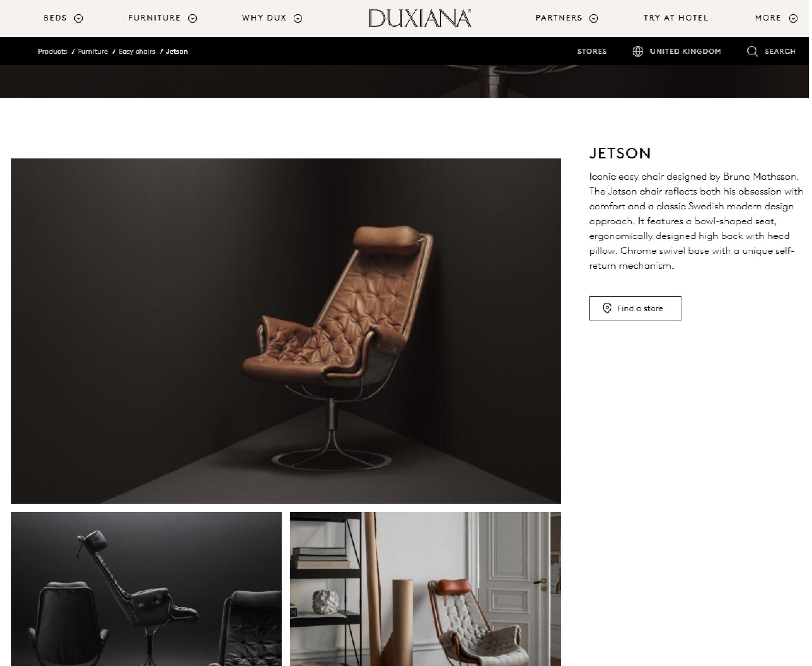Expand the Beds menu chevron
The image size is (812, 666).
(79, 18)
